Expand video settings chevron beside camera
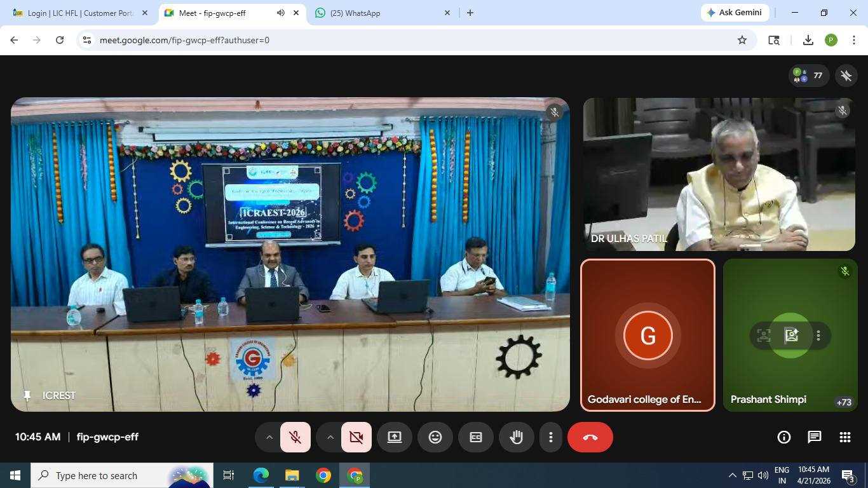868x488 pixels. [330, 437]
